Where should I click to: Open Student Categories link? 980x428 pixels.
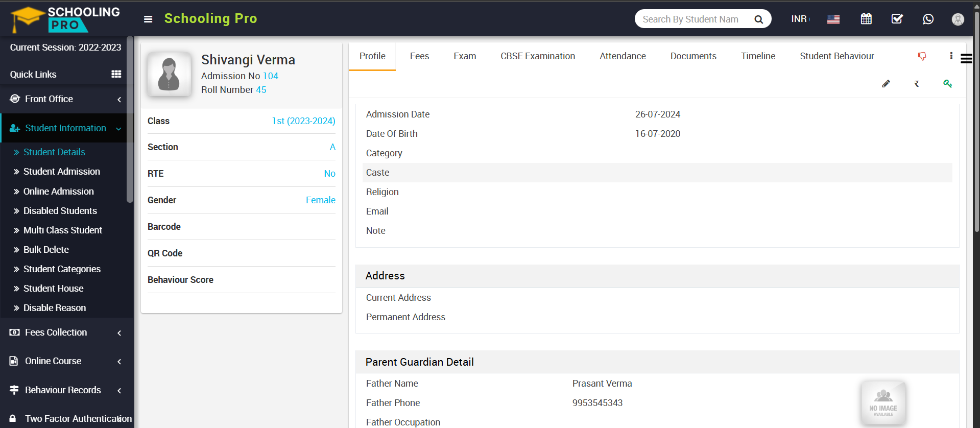tap(62, 269)
